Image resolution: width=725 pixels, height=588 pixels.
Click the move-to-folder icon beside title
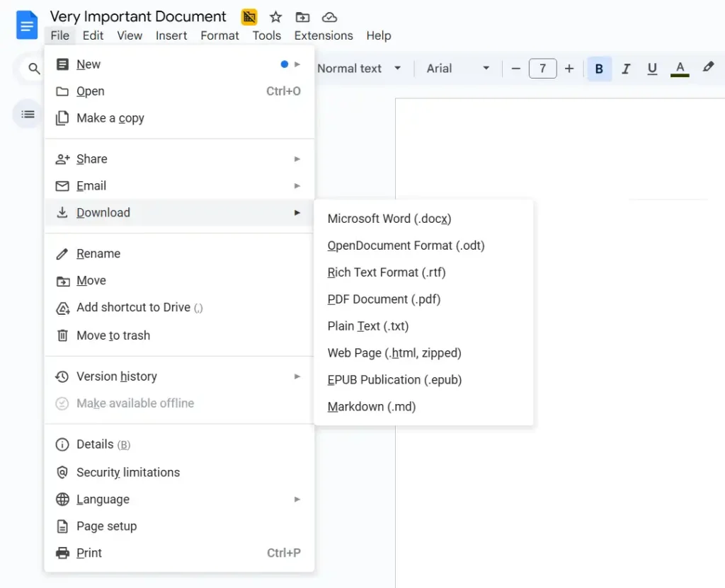point(302,17)
